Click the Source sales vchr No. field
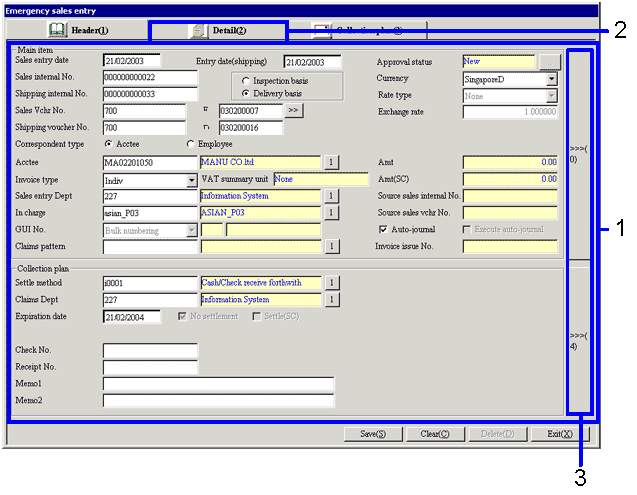 click(x=510, y=213)
